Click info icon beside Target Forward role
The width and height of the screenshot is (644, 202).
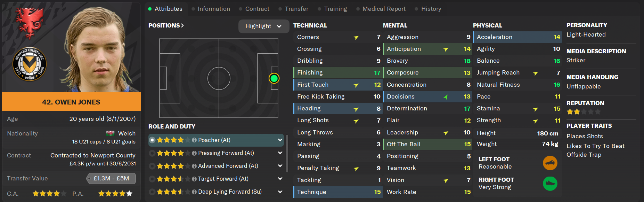[194, 179]
